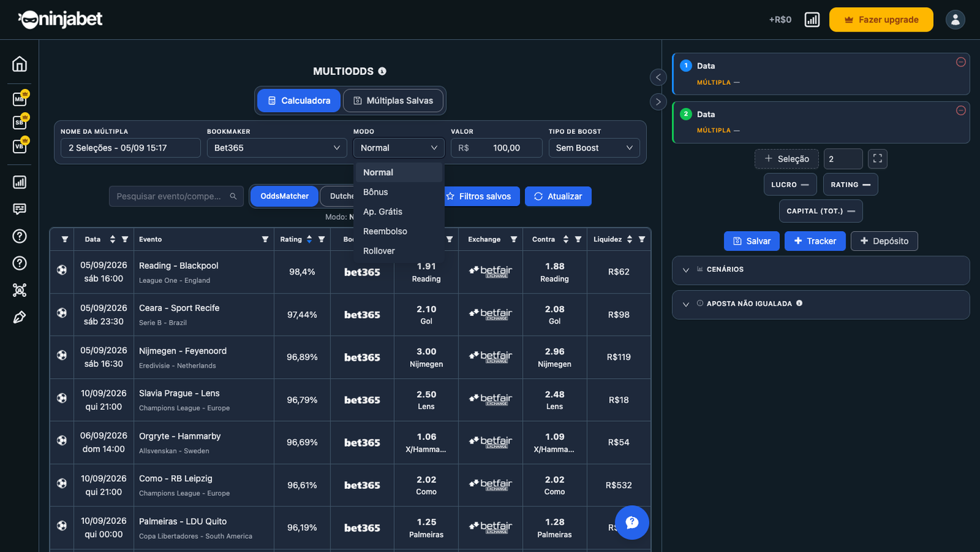
Task: Choose Ap. Grátis in the Modo list
Action: pos(399,212)
